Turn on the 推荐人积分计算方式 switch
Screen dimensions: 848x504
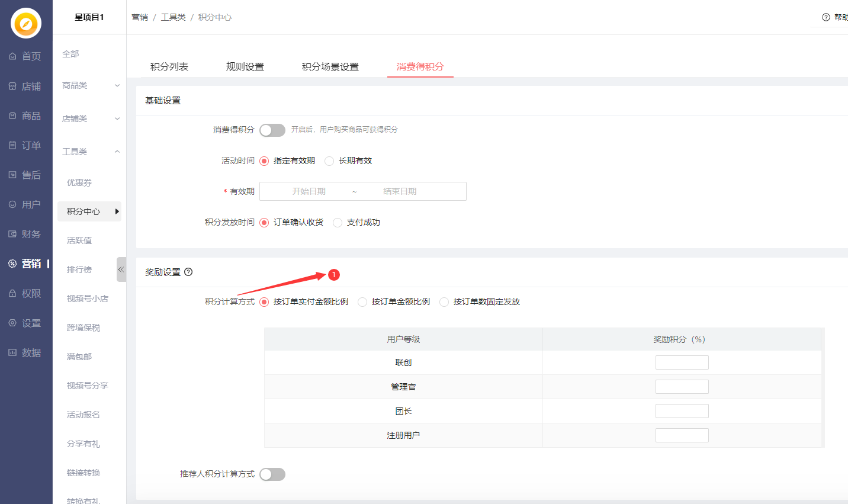point(272,474)
